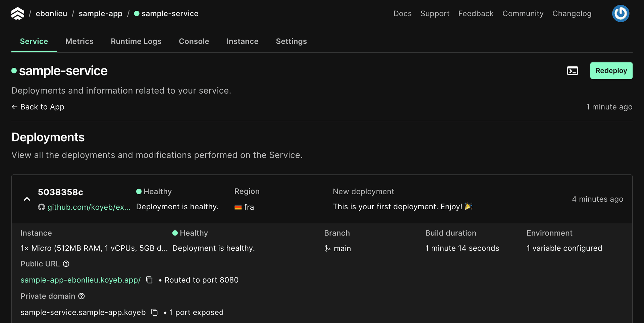The width and height of the screenshot is (644, 323).
Task: Open sample-app-ebonlieu.koyeb.app public URL
Action: coord(80,280)
